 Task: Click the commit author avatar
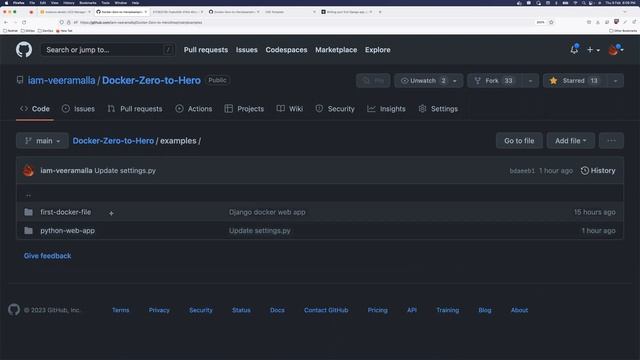[28, 171]
